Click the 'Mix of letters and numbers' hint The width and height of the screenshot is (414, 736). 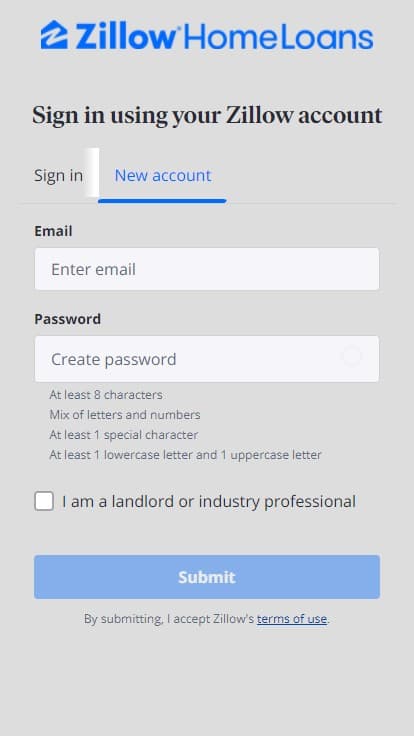(x=125, y=415)
